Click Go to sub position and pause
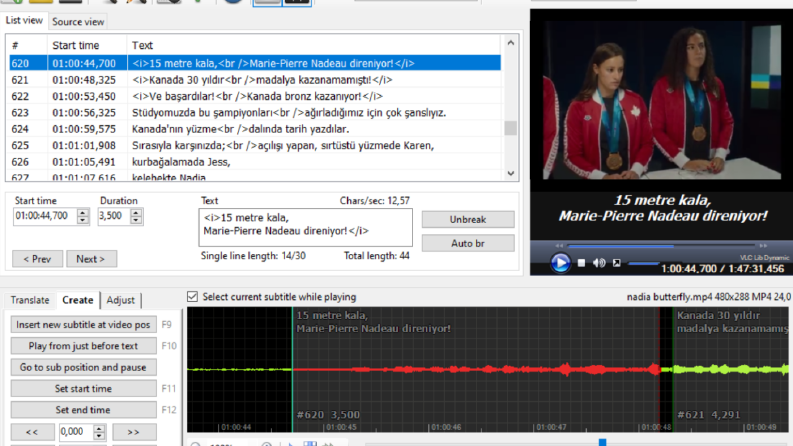The width and height of the screenshot is (793, 446). point(83,367)
